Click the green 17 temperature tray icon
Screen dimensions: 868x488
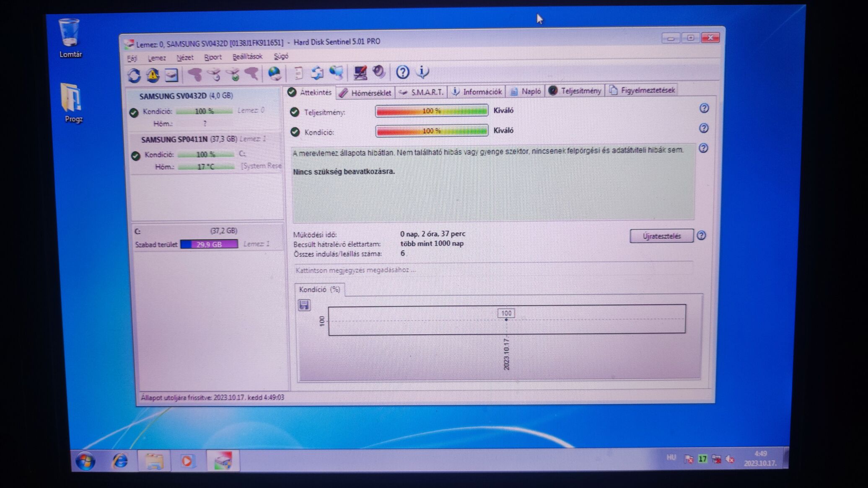[702, 459]
